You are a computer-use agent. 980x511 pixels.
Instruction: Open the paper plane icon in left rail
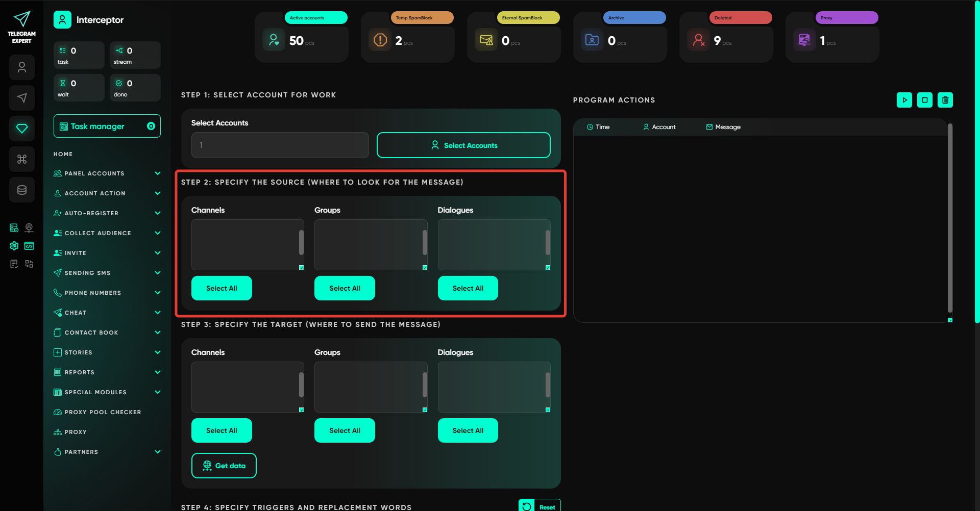pos(22,98)
